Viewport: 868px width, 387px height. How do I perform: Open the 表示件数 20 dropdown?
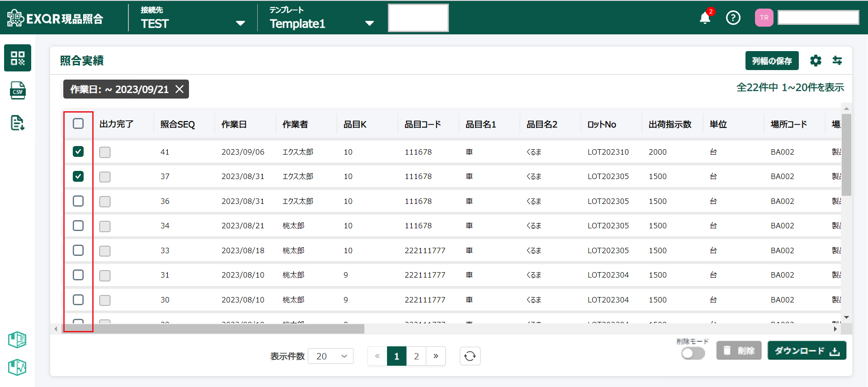coord(330,356)
